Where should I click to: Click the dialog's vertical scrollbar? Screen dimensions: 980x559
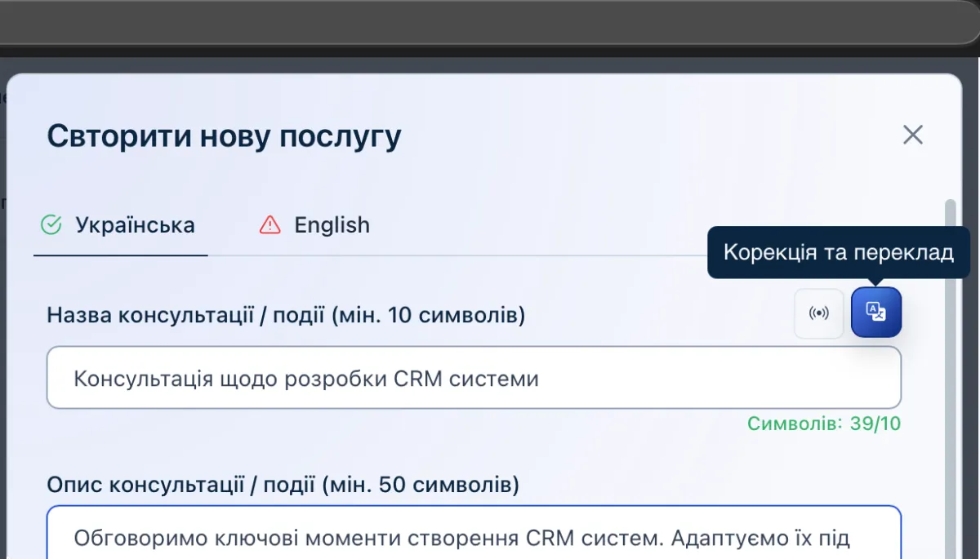(x=950, y=367)
